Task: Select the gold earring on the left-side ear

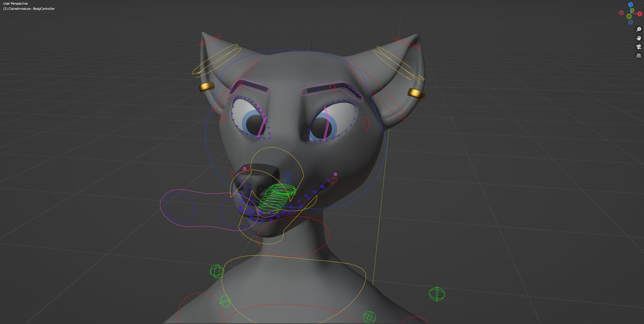Action: [207, 87]
